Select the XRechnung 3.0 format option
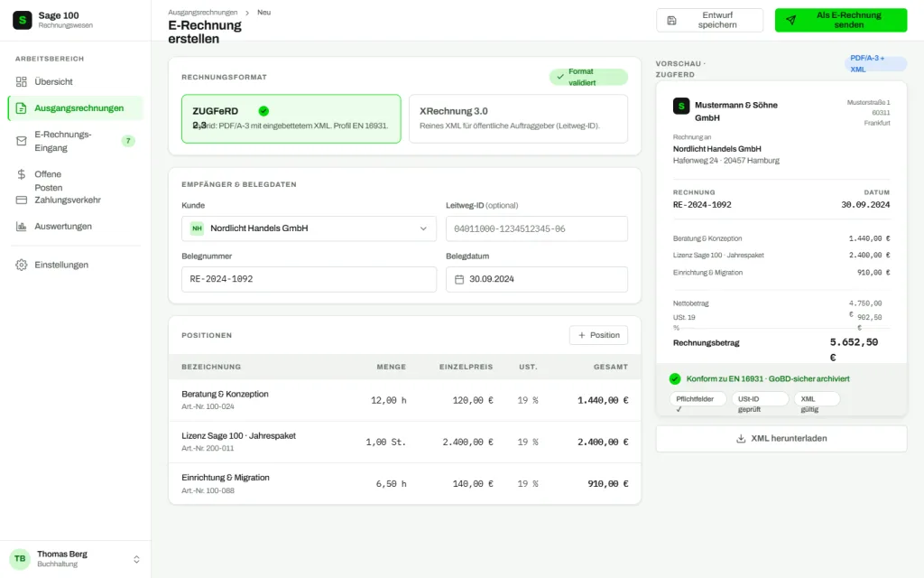The image size is (924, 578). [x=518, y=118]
